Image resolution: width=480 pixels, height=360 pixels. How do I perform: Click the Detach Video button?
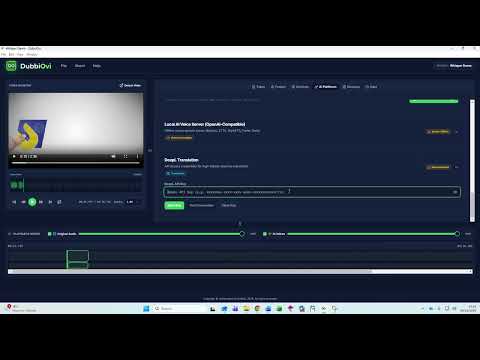tap(130, 85)
